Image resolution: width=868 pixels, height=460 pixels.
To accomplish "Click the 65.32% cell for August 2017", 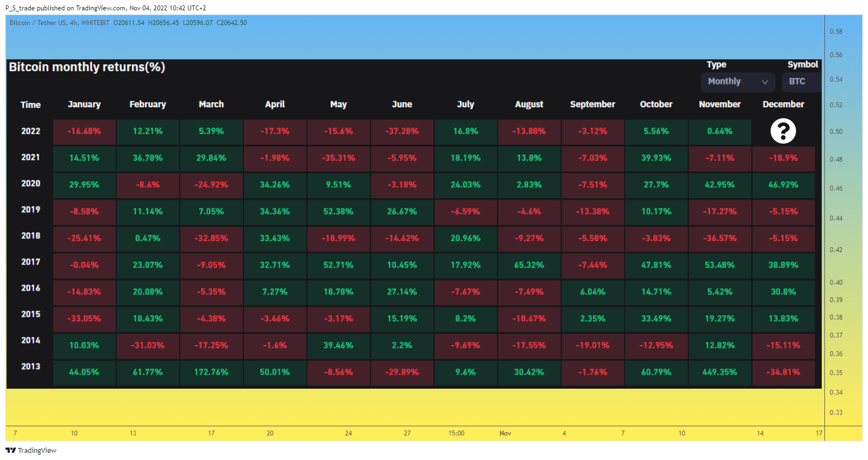I will 529,265.
